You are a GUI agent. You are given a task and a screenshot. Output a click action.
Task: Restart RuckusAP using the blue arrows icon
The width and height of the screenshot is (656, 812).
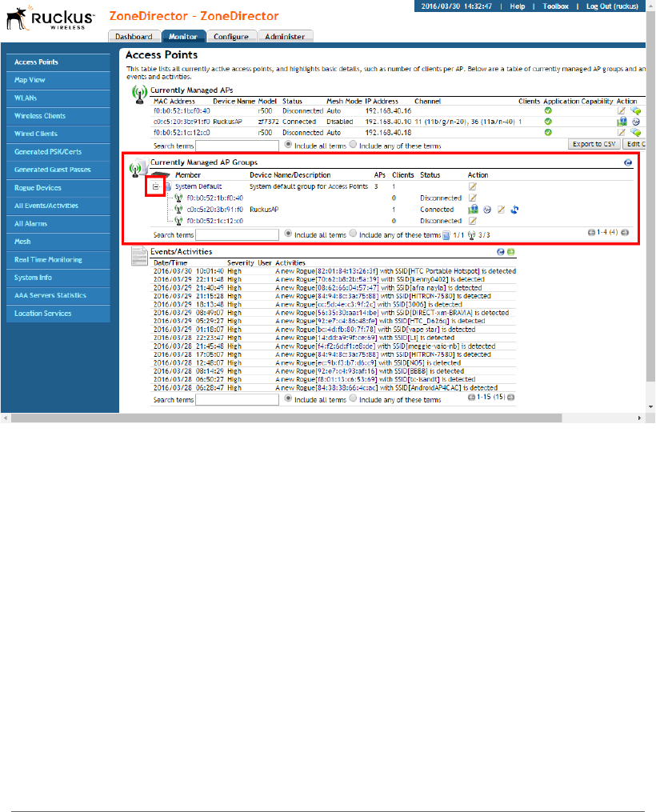pos(514,210)
